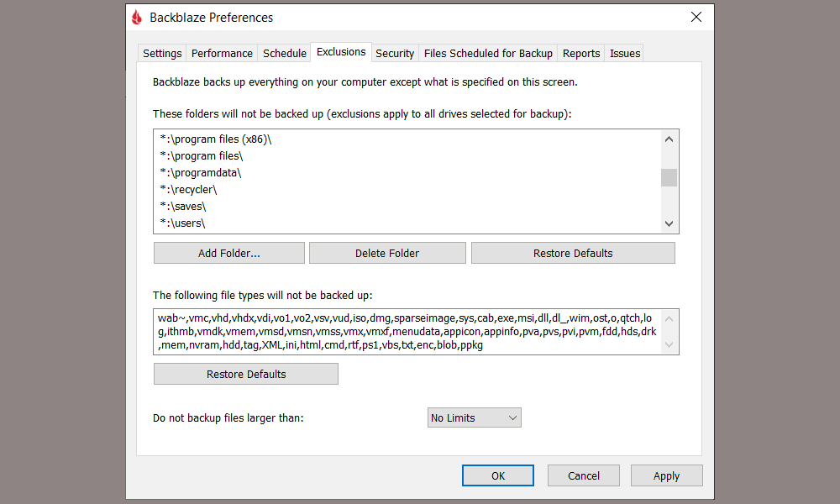
Task: Confirm preferences with OK
Action: tap(497, 475)
